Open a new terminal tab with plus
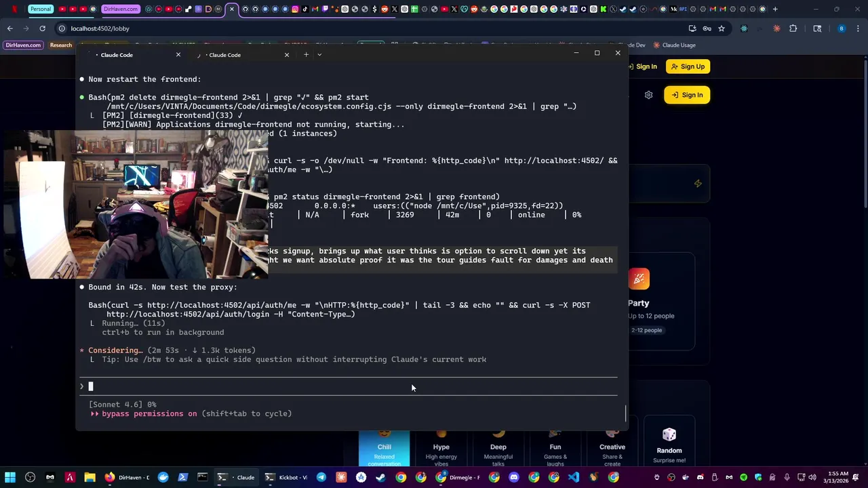 pos(306,55)
